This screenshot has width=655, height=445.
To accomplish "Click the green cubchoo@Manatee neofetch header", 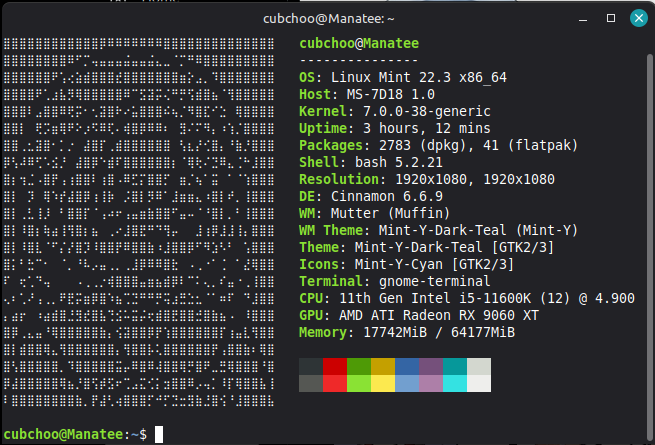I will [x=359, y=43].
